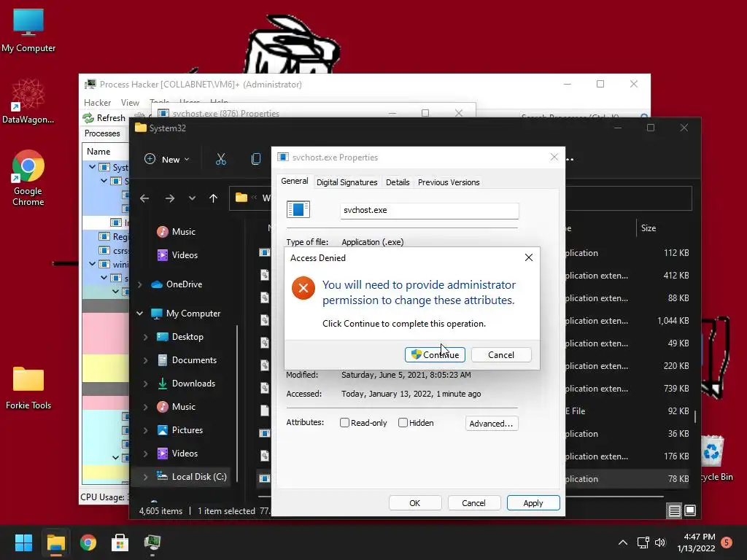Click the Pictures folder icon in sidebar
This screenshot has width=747, height=560.
(163, 430)
